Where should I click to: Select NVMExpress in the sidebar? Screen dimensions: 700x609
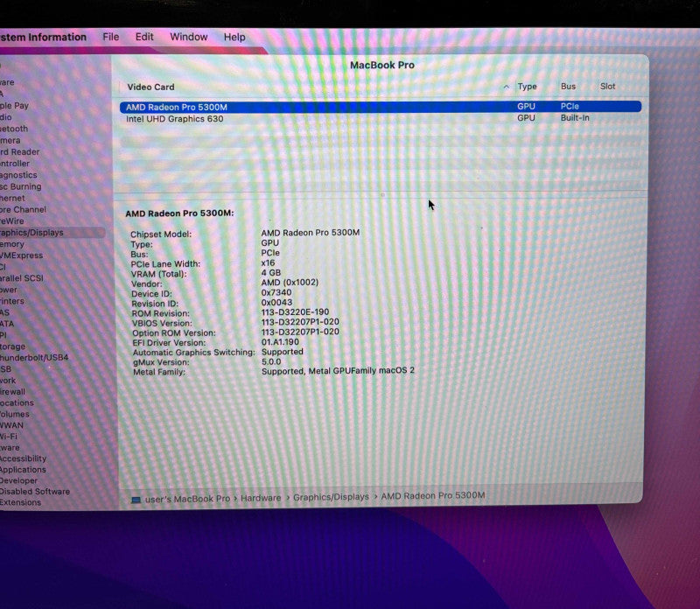click(21, 255)
